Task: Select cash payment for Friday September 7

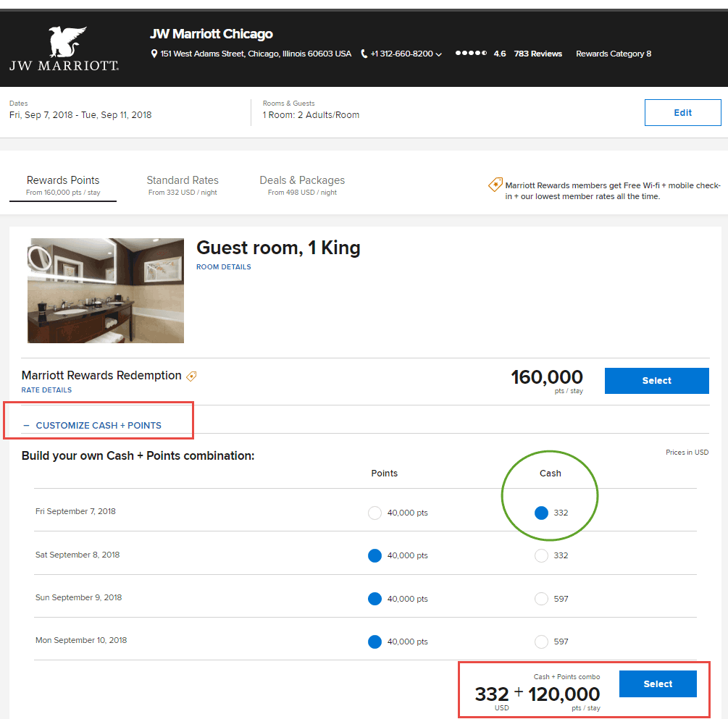Action: (541, 513)
